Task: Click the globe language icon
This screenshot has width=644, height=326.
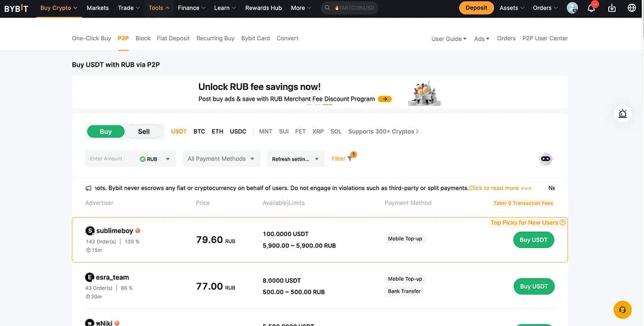Action: [x=631, y=8]
